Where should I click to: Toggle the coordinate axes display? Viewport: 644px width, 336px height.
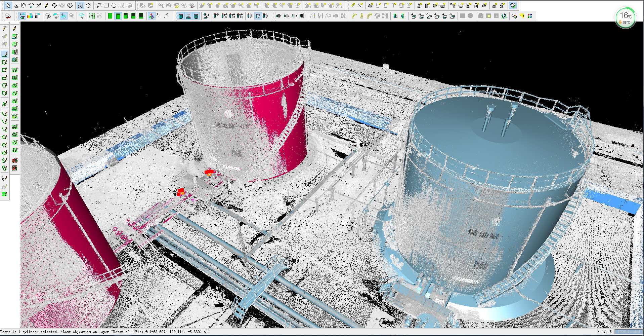[152, 16]
